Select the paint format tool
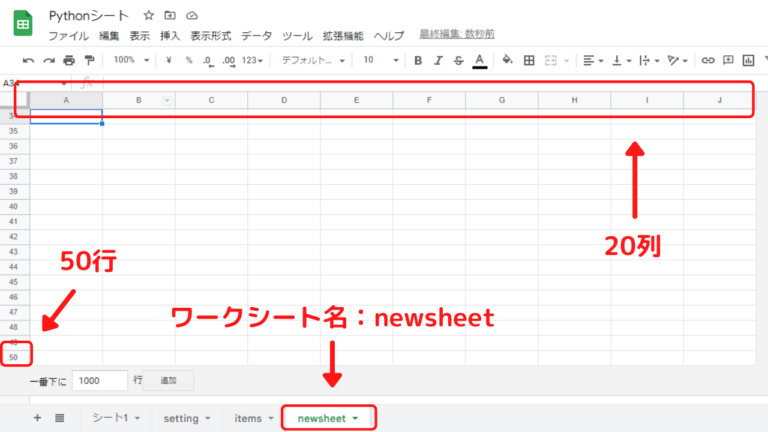Viewport: 768px width, 432px height. [x=89, y=60]
